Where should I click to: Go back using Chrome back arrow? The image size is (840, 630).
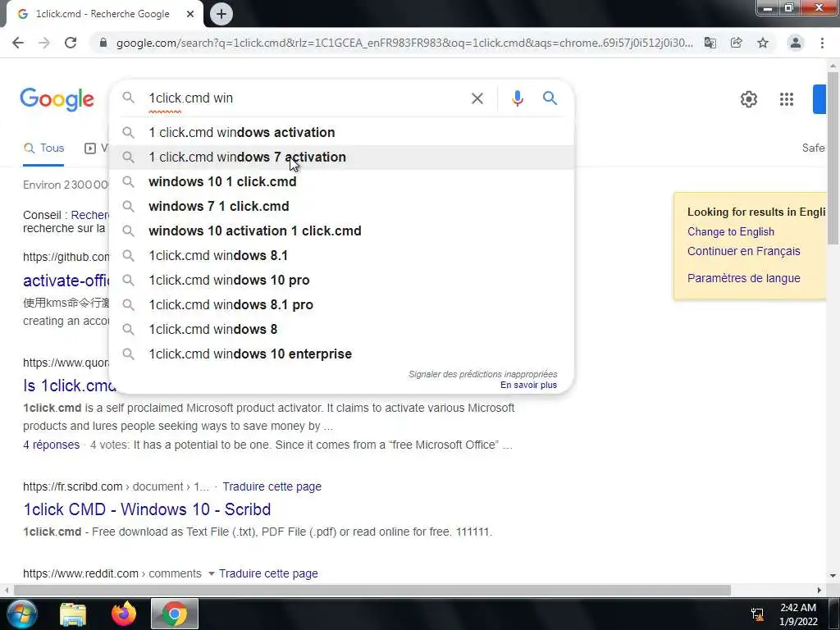click(x=18, y=43)
